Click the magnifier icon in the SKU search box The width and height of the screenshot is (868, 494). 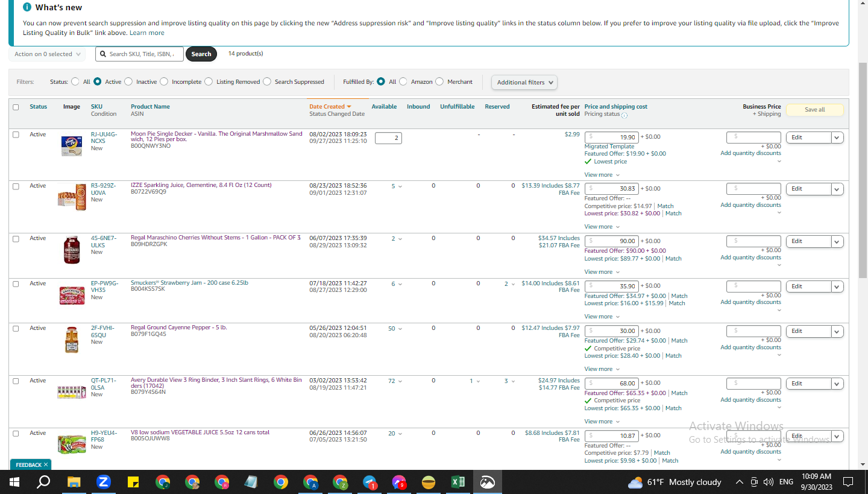click(102, 54)
